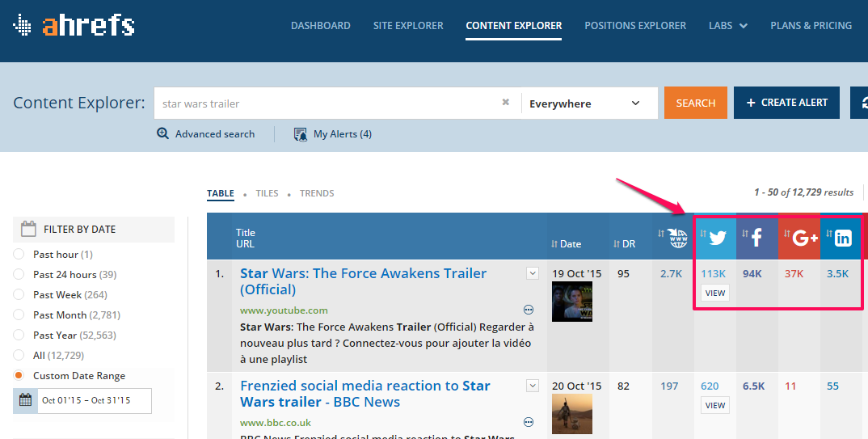Viewport: 868px width, 439px height.
Task: Click the 2.7K referring domains value
Action: tap(671, 273)
